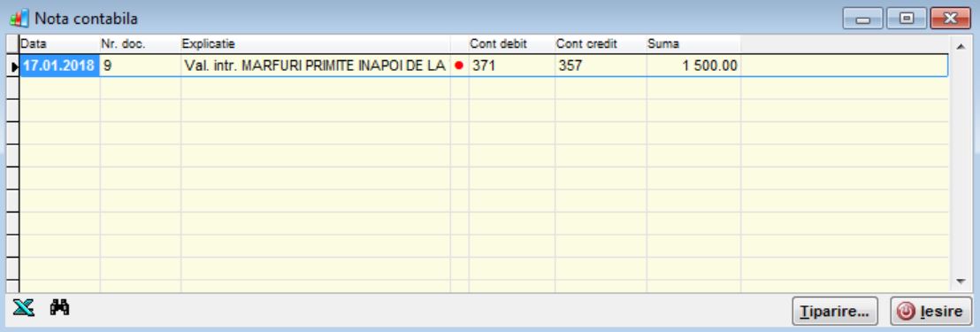Select the explanation cell MARFURI PRIMITE INAPOI
Image resolution: width=980 pixels, height=332 pixels.
316,66
